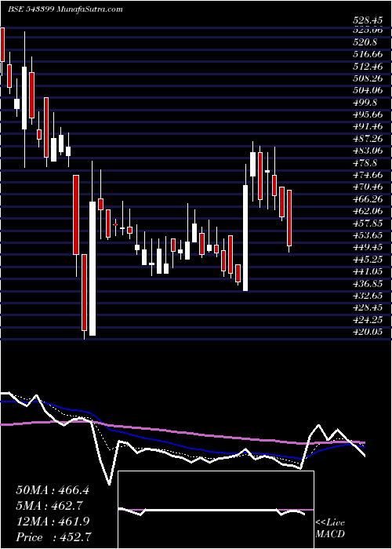Viewport: 392px width, 549px height.
Task: Select the 504.06 axis value
Action: [x=367, y=90]
